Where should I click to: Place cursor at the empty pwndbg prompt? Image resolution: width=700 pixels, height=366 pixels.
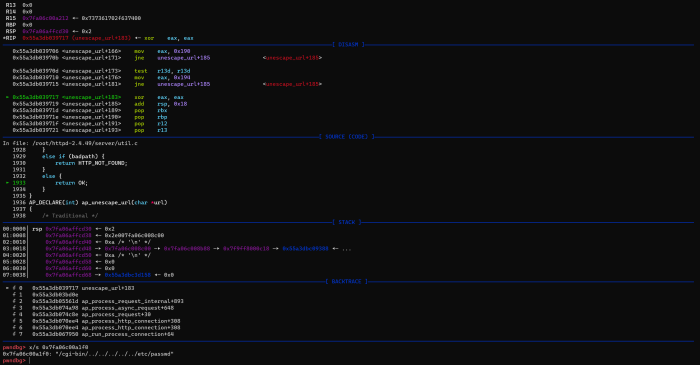(29, 361)
